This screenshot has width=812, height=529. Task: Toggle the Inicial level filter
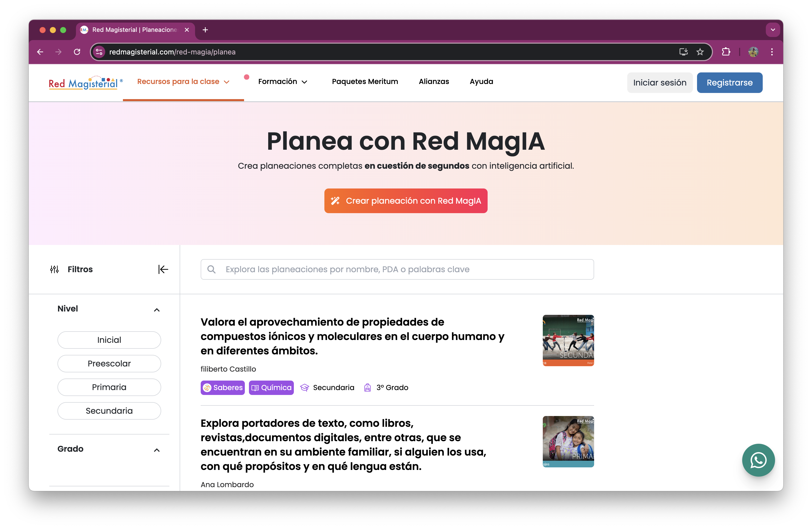pos(109,340)
